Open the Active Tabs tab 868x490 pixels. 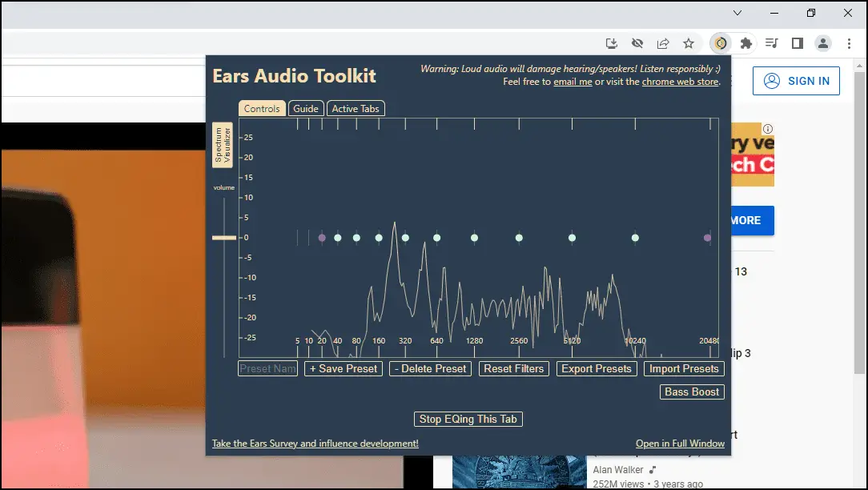point(356,109)
